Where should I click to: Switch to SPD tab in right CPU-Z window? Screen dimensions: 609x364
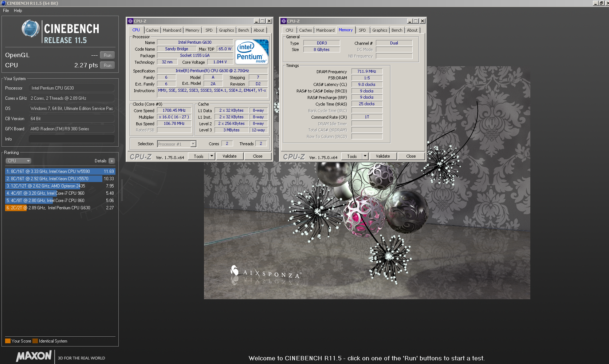[362, 30]
